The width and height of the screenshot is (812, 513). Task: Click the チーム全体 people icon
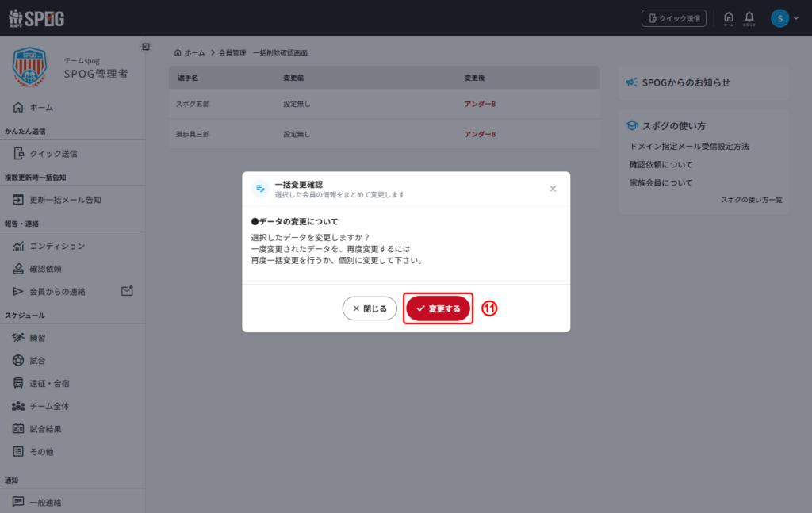[18, 406]
